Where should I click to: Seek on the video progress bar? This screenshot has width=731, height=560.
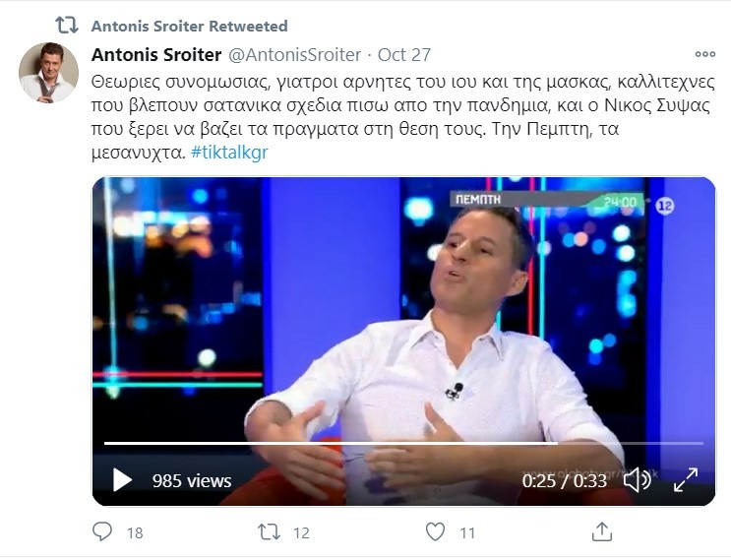tap(394, 444)
